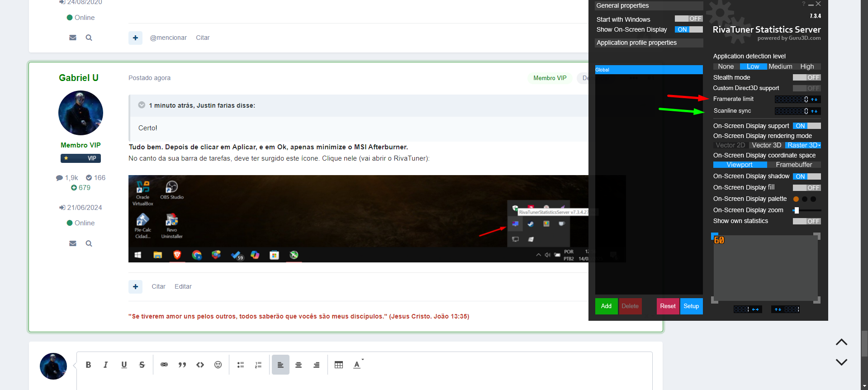Open the Raster 3D rendering mode dropdown
This screenshot has width=868, height=390.
coord(803,145)
